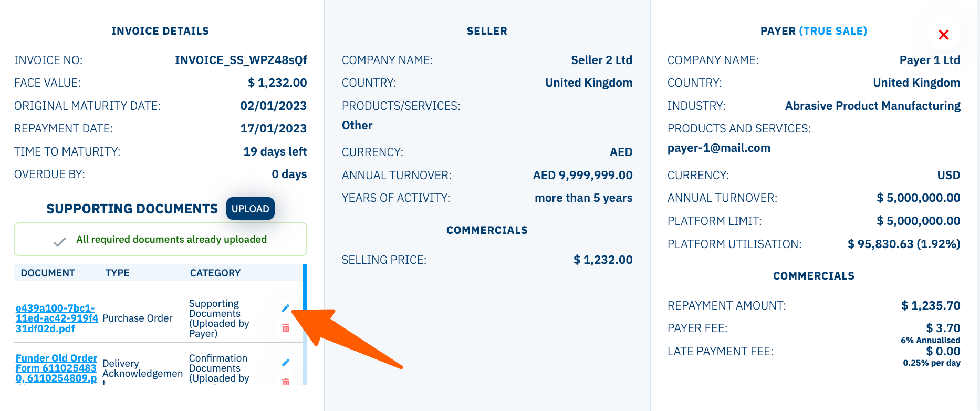The width and height of the screenshot is (980, 411).
Task: Click the invoice number INVOICE_SS_WPZ48sQf
Action: click(x=241, y=60)
